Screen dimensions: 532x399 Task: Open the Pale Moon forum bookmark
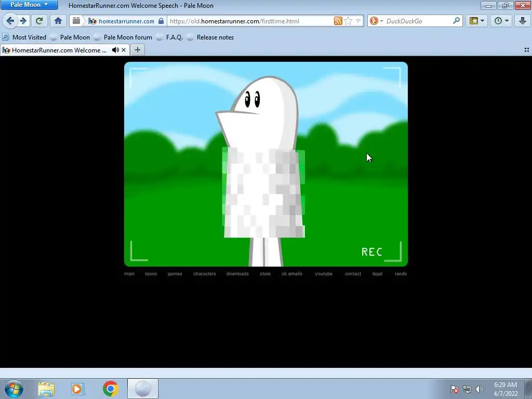click(123, 37)
